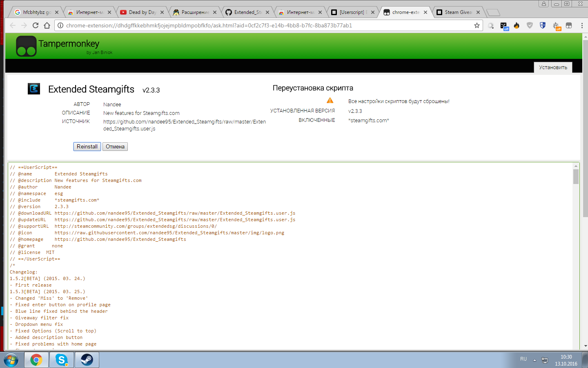This screenshot has height=368, width=588.
Task: Open the Установить tab in Tampermonkey
Action: (x=553, y=67)
